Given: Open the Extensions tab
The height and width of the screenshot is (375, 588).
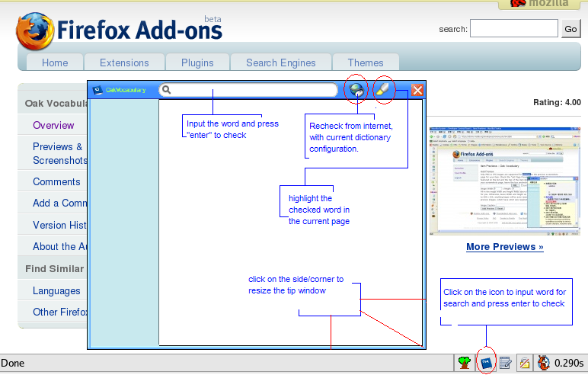Looking at the screenshot, I should pyautogui.click(x=124, y=62).
